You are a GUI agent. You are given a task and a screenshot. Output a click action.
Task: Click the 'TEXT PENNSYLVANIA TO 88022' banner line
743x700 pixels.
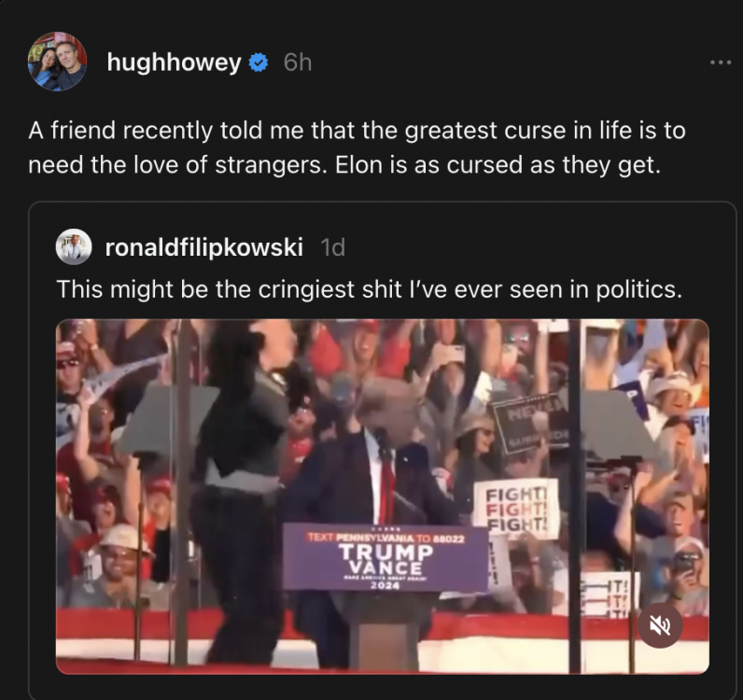coord(386,538)
